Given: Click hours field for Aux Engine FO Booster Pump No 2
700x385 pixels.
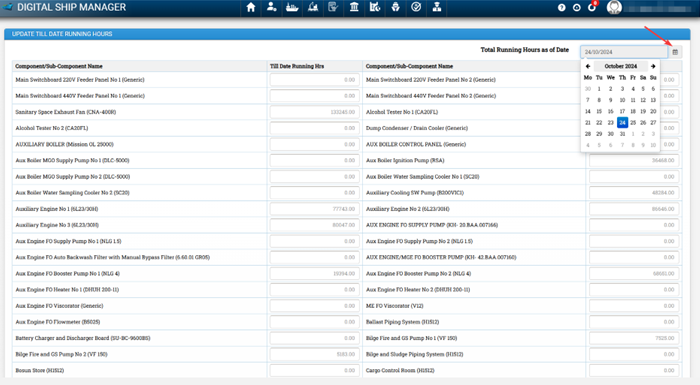Looking at the screenshot, I should click(x=634, y=273).
